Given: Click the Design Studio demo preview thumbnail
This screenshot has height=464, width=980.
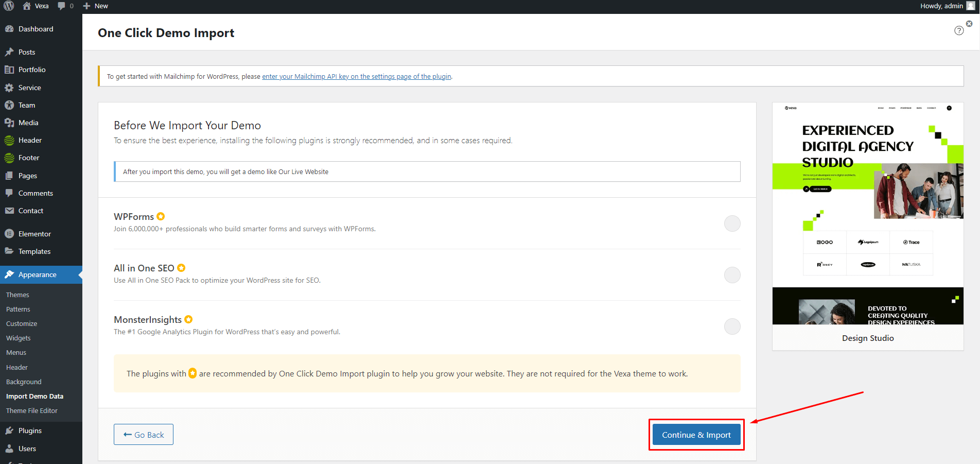Looking at the screenshot, I should pos(868,214).
